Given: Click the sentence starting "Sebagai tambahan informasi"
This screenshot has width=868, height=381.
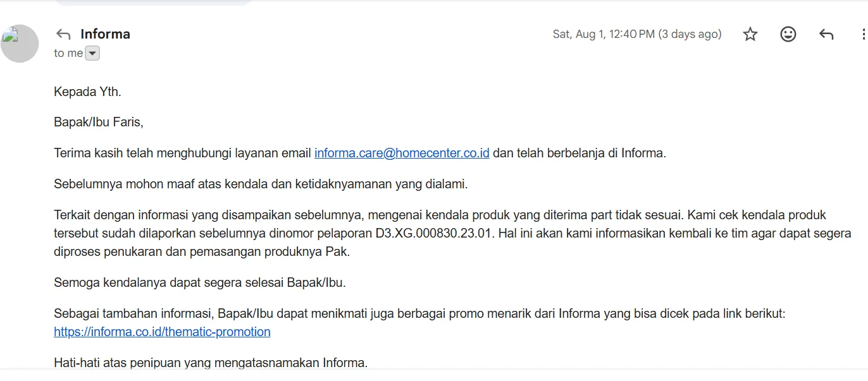Looking at the screenshot, I should [x=419, y=313].
